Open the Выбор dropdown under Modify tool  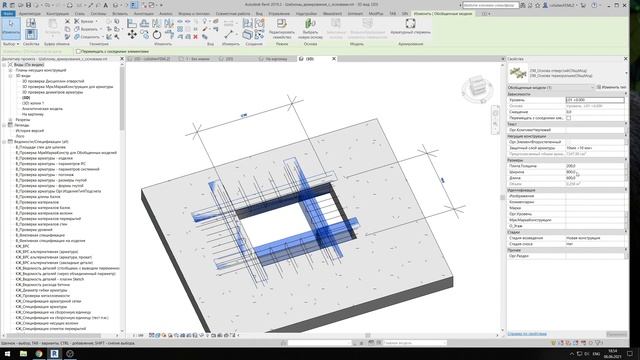click(x=11, y=44)
